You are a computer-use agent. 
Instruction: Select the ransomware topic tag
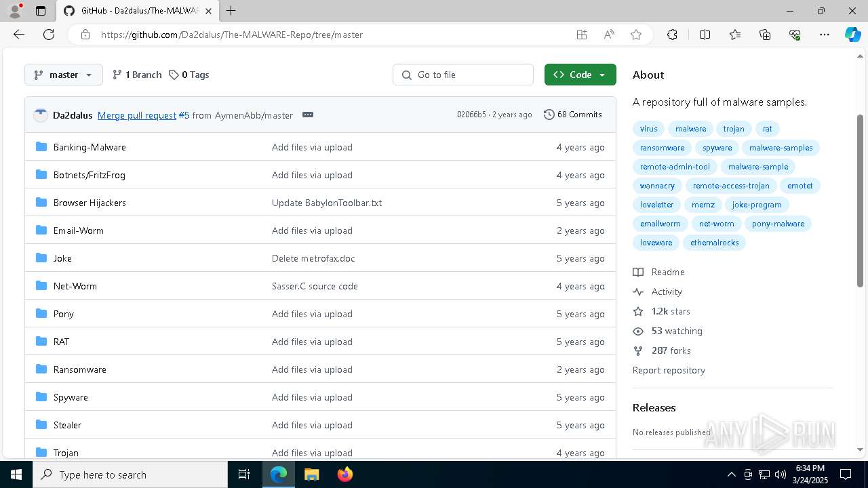[663, 148]
